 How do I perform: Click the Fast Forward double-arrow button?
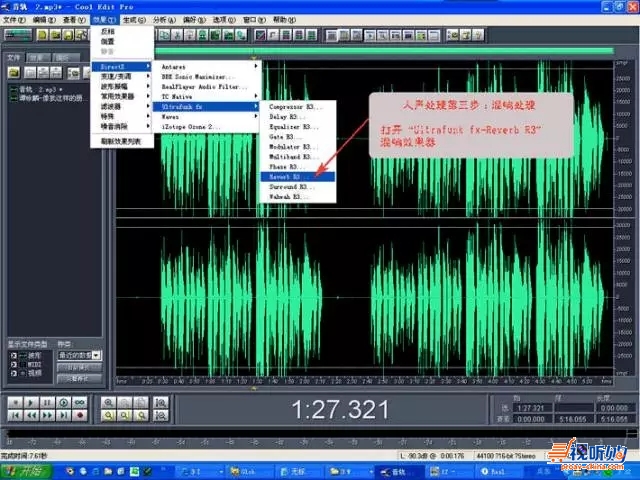(x=47, y=416)
